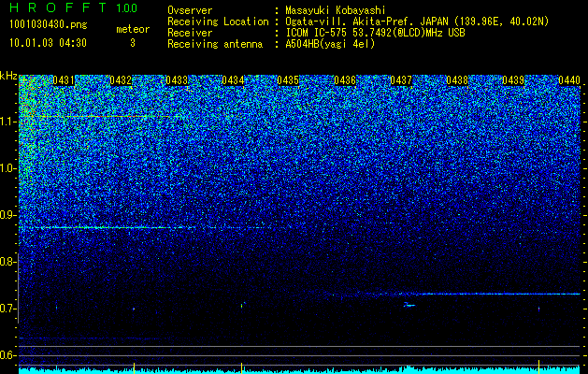Select the meteor count value 3
The width and height of the screenshot is (588, 374).
(133, 43)
